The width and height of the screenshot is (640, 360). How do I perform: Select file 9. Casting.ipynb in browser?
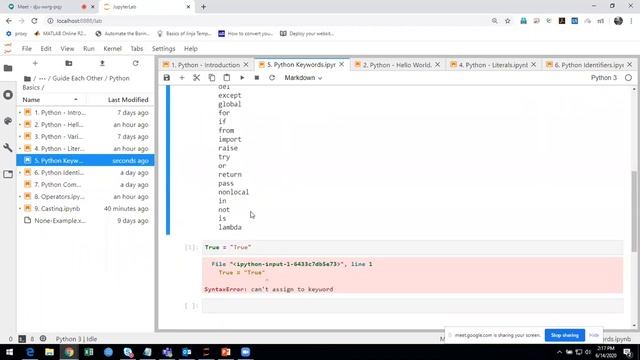point(85,209)
